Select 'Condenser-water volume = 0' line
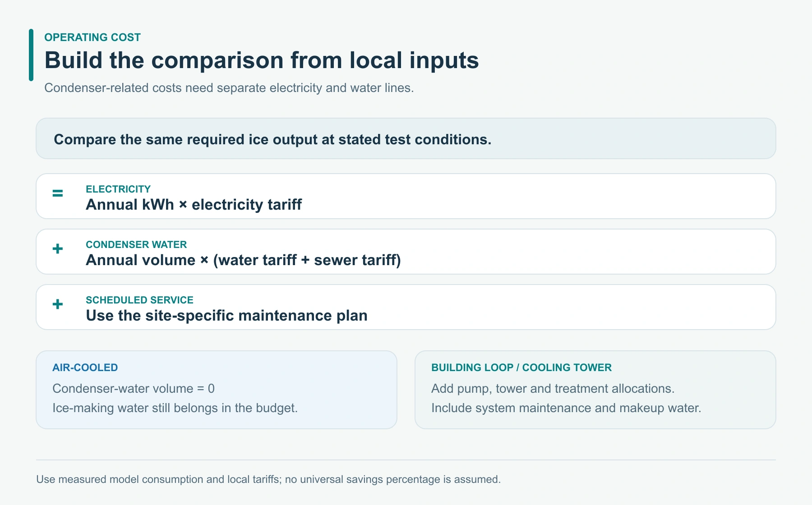The width and height of the screenshot is (812, 505). (x=134, y=389)
